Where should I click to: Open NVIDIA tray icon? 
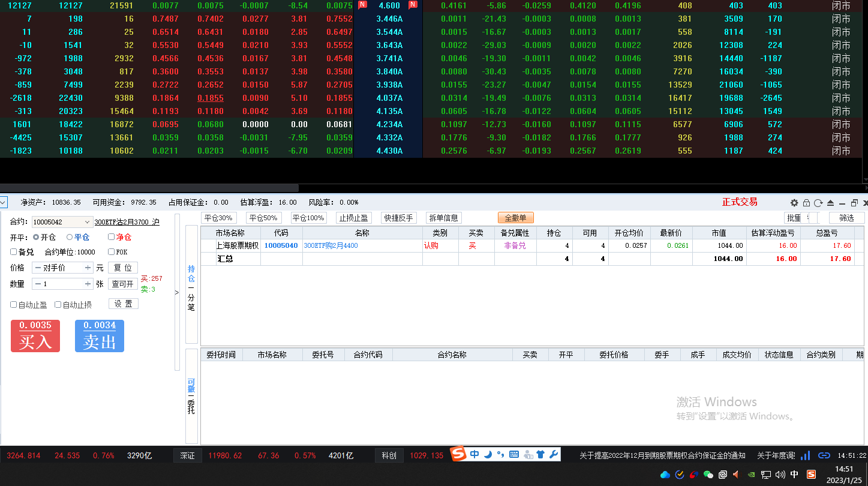pyautogui.click(x=752, y=475)
